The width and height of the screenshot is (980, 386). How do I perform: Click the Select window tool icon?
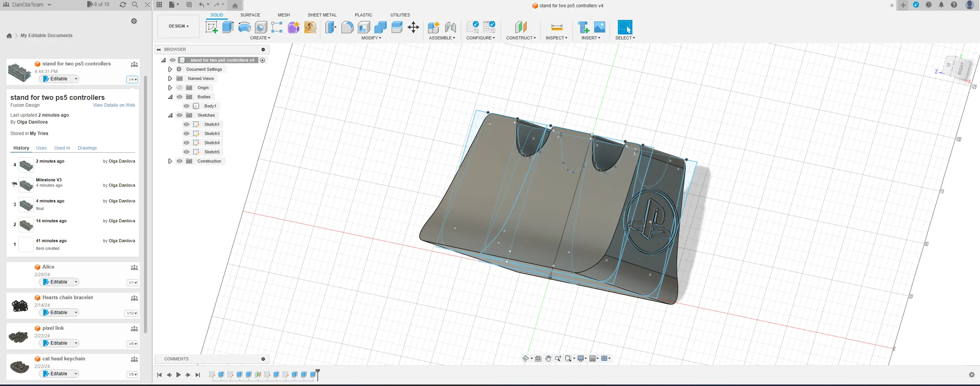click(625, 27)
